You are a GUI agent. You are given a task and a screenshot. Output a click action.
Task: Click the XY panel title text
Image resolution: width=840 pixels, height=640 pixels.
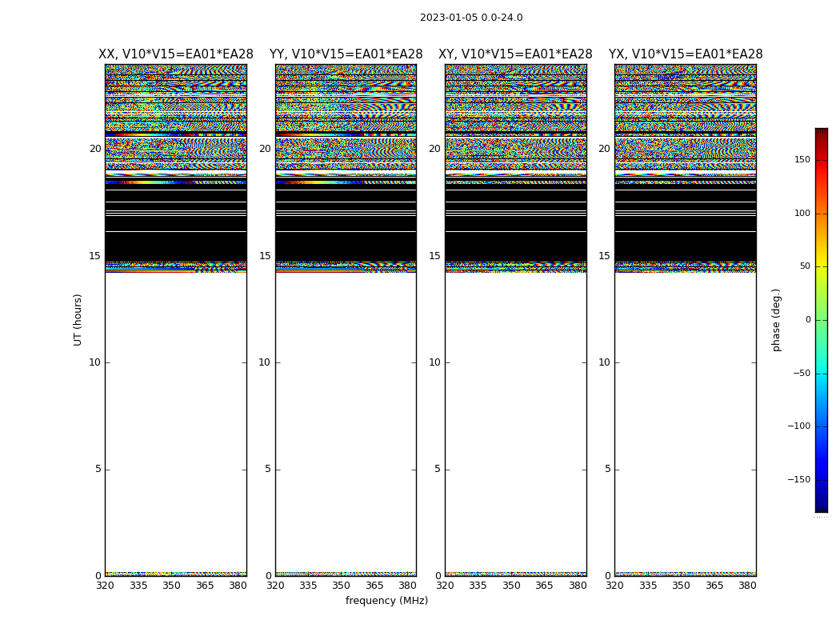pyautogui.click(x=515, y=54)
